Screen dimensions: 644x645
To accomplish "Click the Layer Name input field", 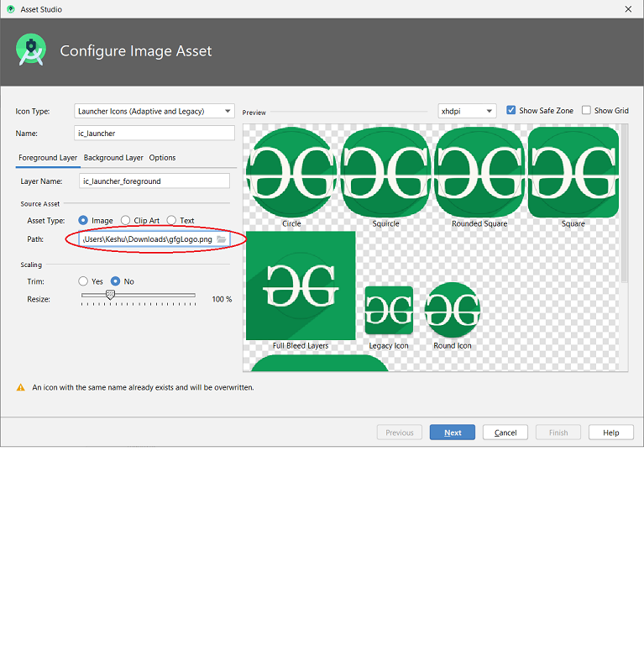I will (x=154, y=181).
